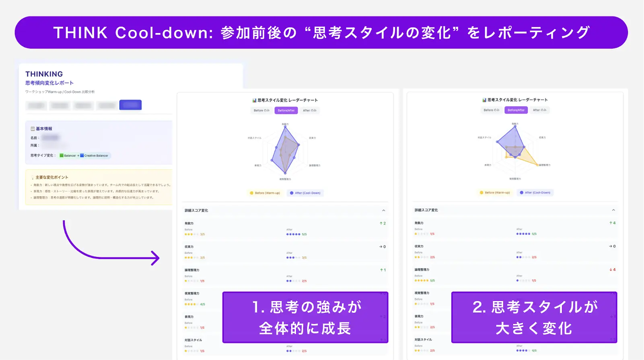This screenshot has width=644, height=360.
Task: Click 視覚整理力 Before '4/5' score in 全体的に成長 card
Action: tap(203, 304)
